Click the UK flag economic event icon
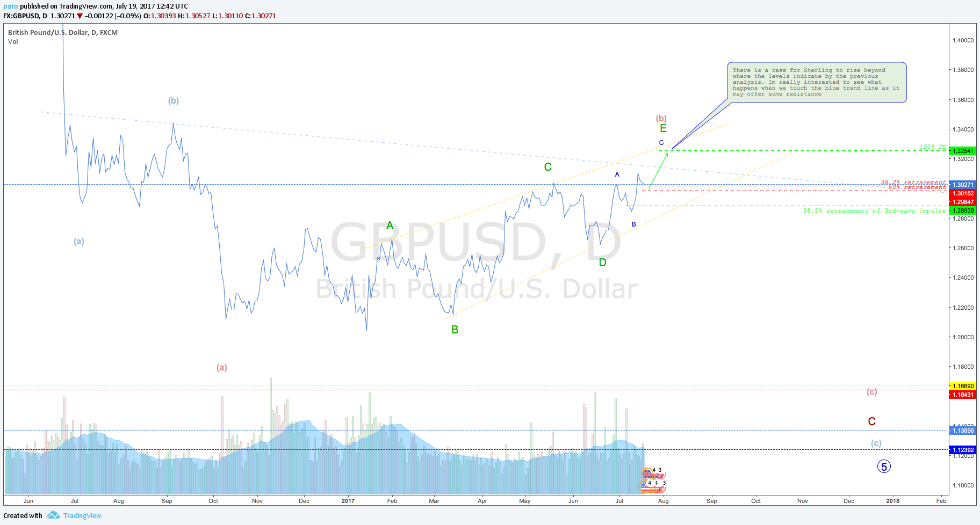The width and height of the screenshot is (980, 525). click(648, 473)
